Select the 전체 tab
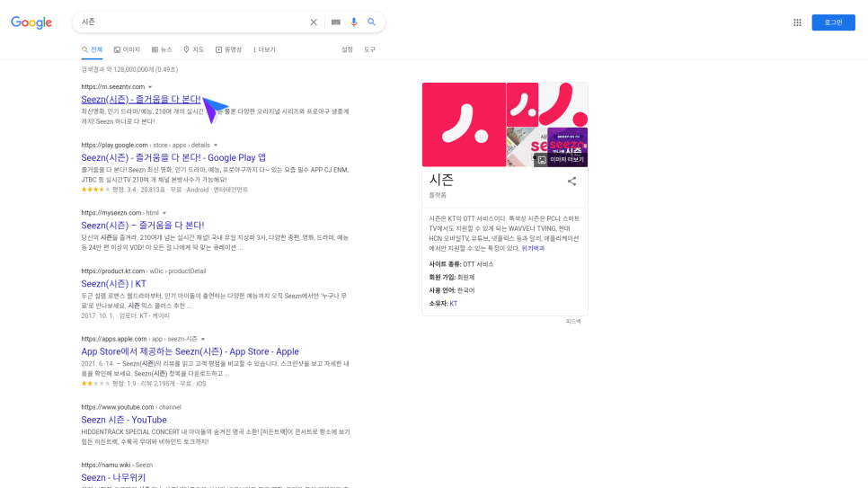The image size is (868, 488). click(92, 49)
